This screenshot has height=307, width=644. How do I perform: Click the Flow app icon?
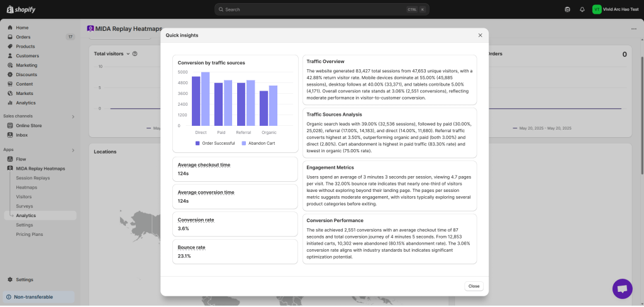click(10, 159)
